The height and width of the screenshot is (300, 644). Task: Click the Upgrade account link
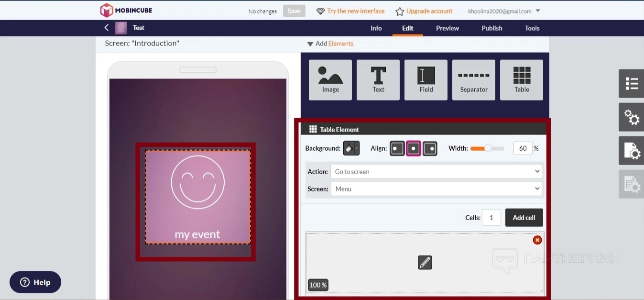(x=429, y=11)
